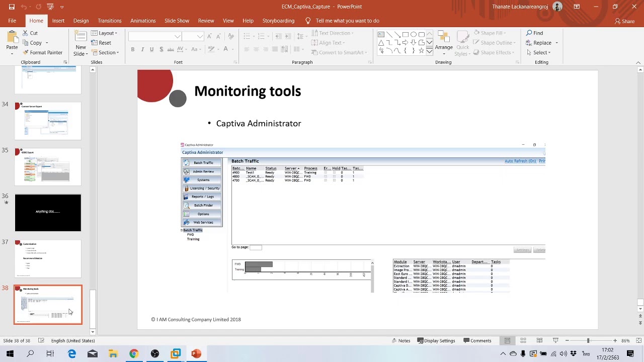644x362 pixels.
Task: Switch to Reading view in status bar
Action: [539, 340]
